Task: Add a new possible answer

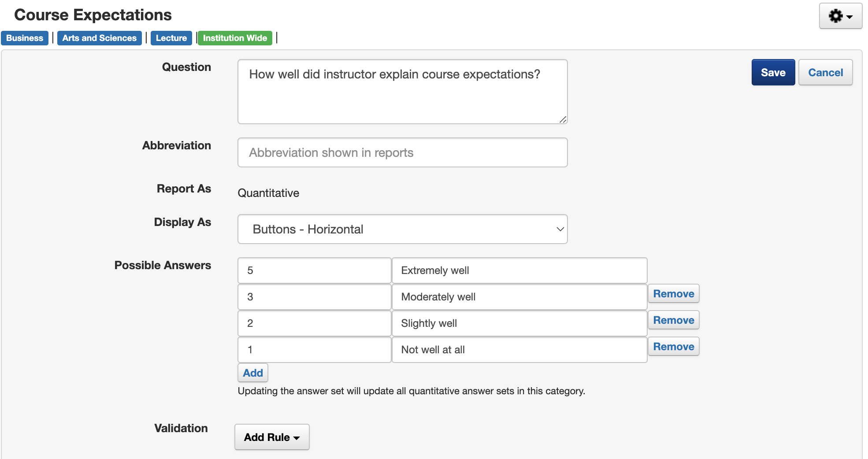Action: coord(253,373)
